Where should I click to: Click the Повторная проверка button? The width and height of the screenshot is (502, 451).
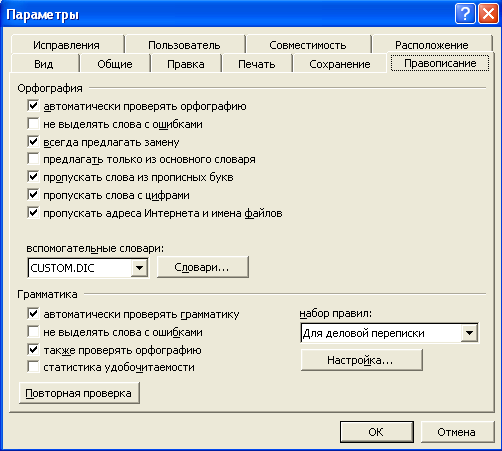tap(79, 393)
